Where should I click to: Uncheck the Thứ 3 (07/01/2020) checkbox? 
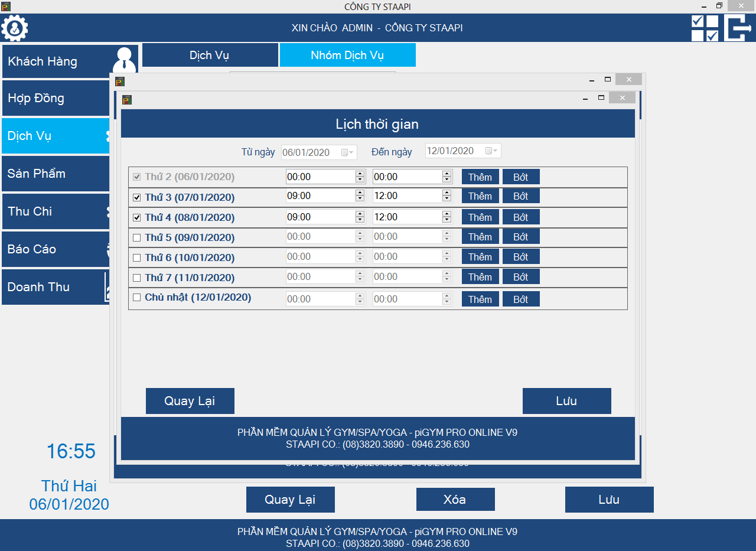pos(137,197)
